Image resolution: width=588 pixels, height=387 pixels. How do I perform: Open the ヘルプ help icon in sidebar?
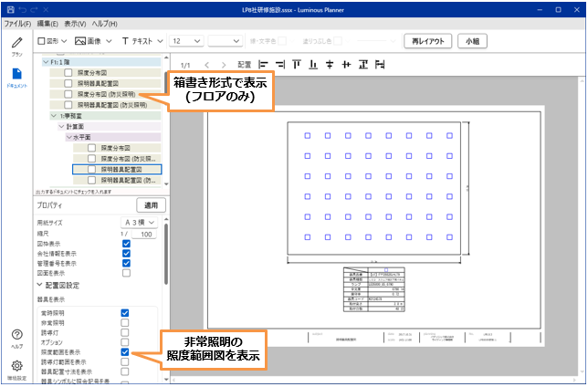[x=16, y=339]
